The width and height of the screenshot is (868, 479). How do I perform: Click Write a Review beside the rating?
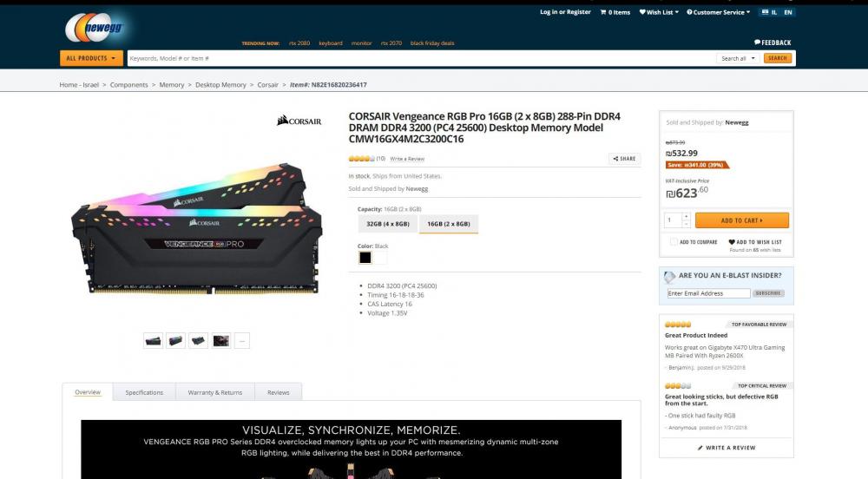click(x=407, y=159)
